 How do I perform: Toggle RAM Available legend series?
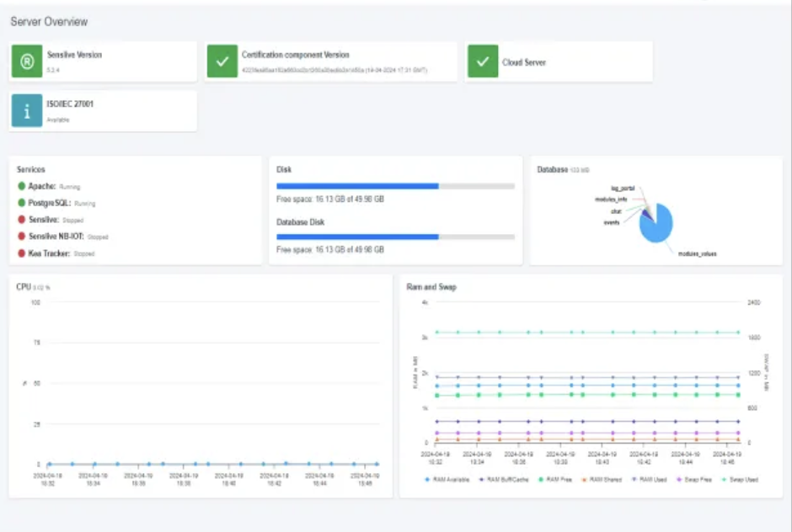(447, 480)
